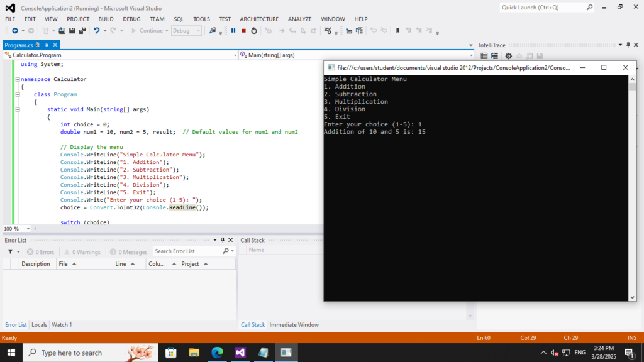Click the Open File toolbar icon

tap(62, 31)
